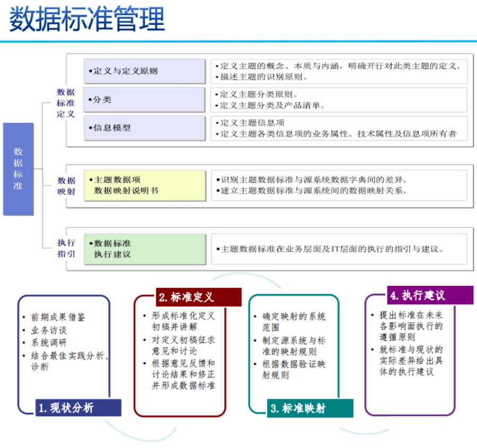Click bullet 制定源系统与标准的映射规则
477x448 pixels.
[x=294, y=346]
